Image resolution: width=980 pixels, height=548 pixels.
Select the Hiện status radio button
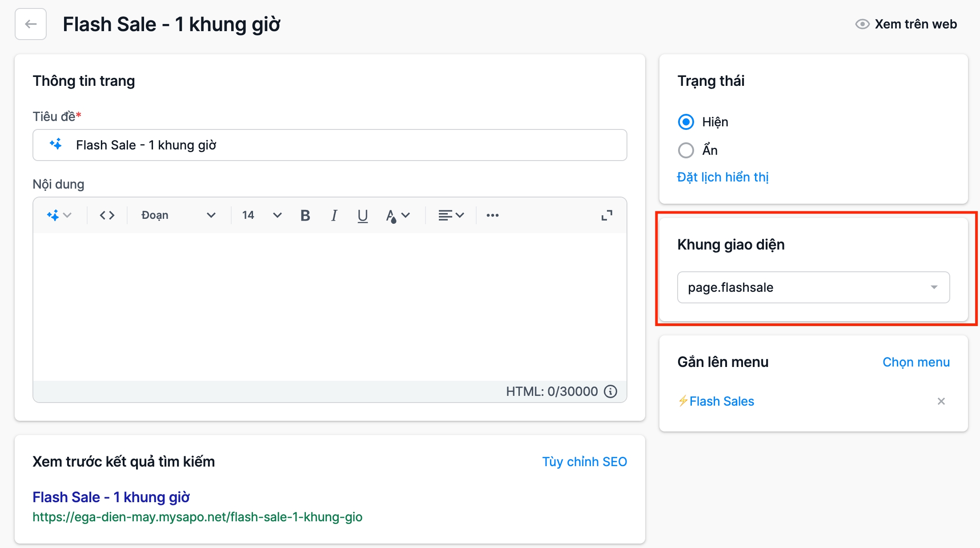[x=686, y=122]
